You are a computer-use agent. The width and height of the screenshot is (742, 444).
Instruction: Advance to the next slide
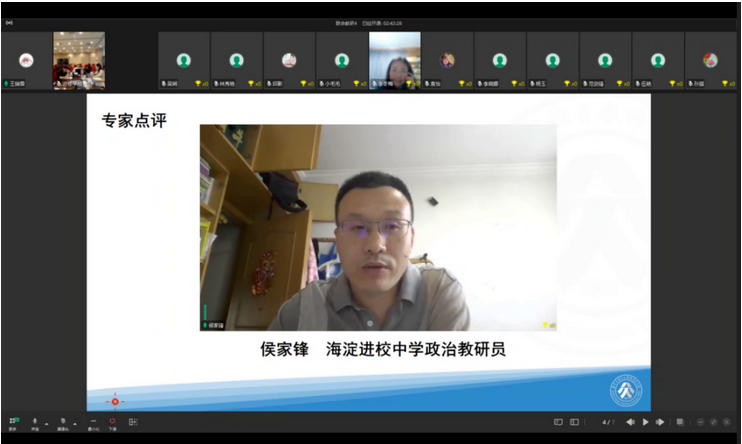click(660, 422)
